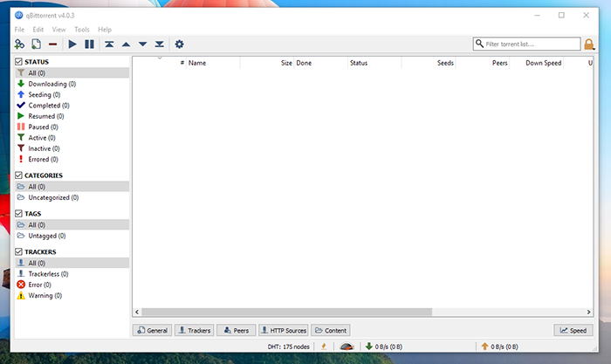The width and height of the screenshot is (611, 364).
Task: Click the horizontal scrollbar thumb
Action: tap(287, 312)
